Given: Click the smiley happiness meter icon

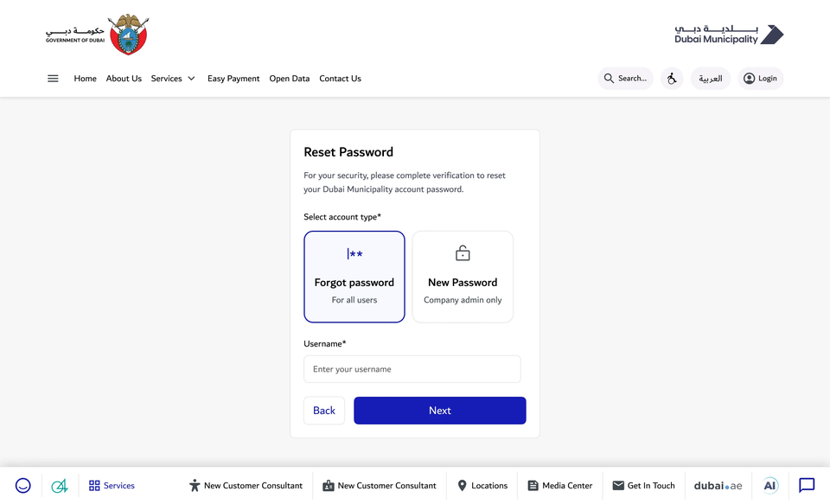Looking at the screenshot, I should coord(22,486).
